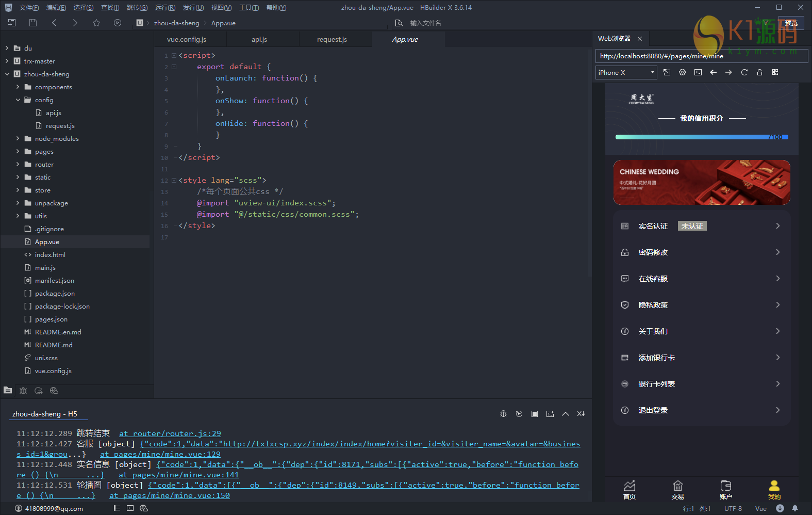The image size is (812, 515).
Task: Click the browser URL address field
Action: pos(701,56)
